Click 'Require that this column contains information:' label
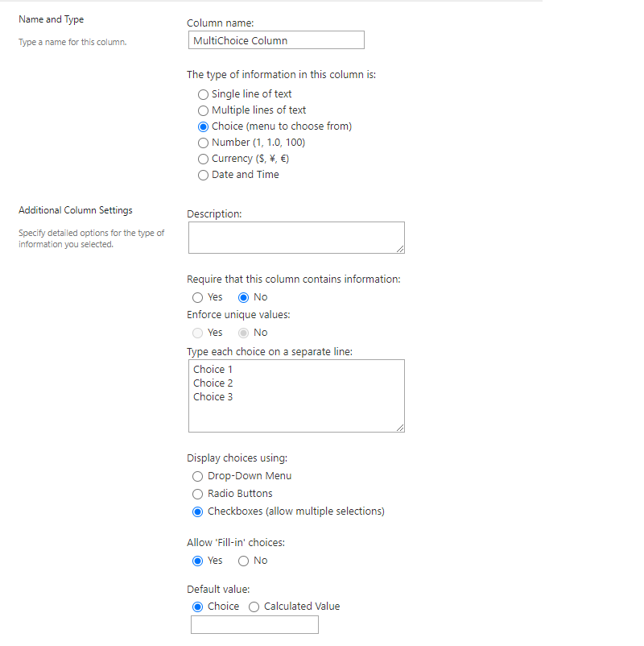Viewport: 644px width, 646px height. pyautogui.click(x=294, y=280)
